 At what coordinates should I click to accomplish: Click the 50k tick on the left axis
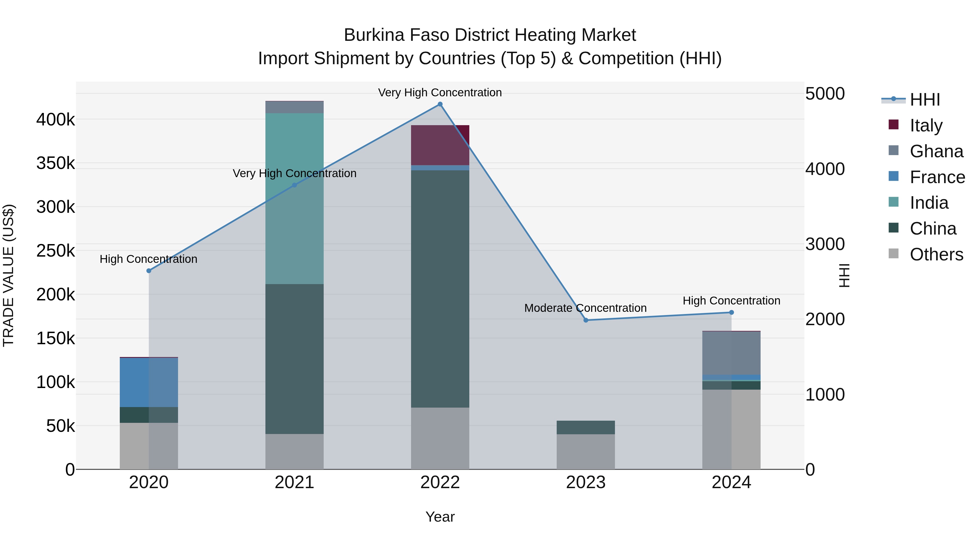click(60, 426)
